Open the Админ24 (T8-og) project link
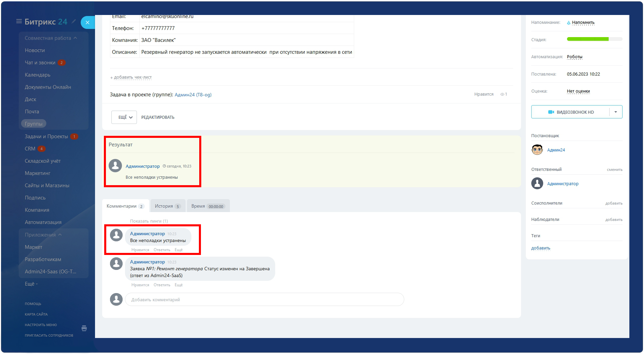 (193, 95)
